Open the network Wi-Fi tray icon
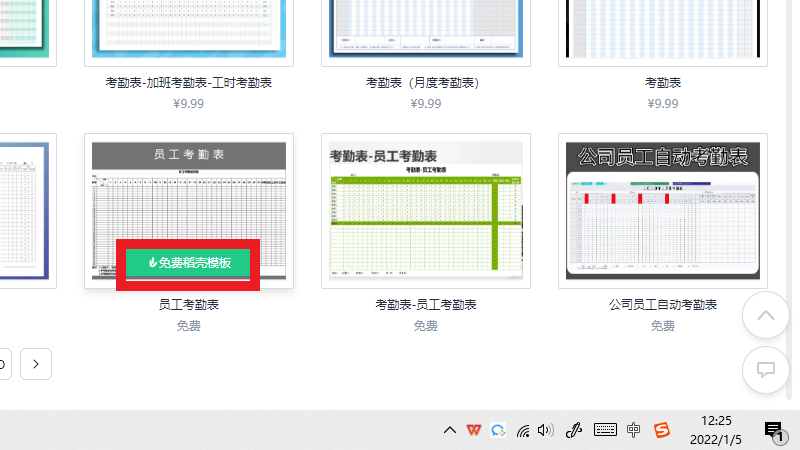This screenshot has height=450, width=800. (x=522, y=430)
